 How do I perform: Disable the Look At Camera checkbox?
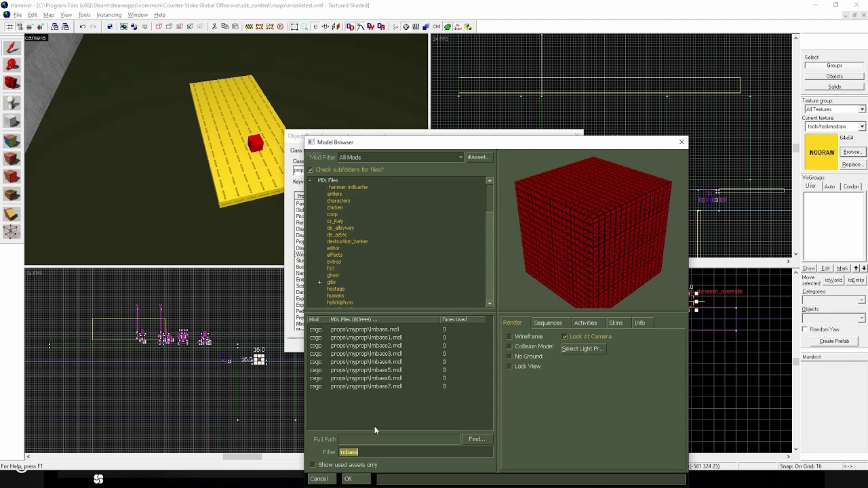pos(565,336)
